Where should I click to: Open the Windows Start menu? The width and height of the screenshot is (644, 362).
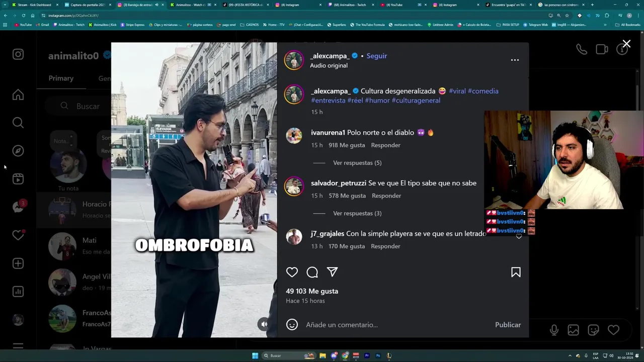coord(255,355)
